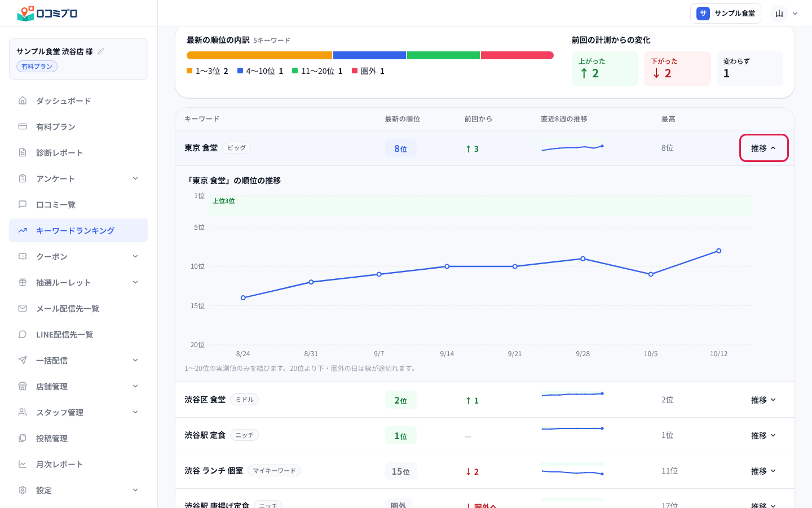Click the メール配信先一覧 envelope icon
812x508 pixels.
pos(23,308)
